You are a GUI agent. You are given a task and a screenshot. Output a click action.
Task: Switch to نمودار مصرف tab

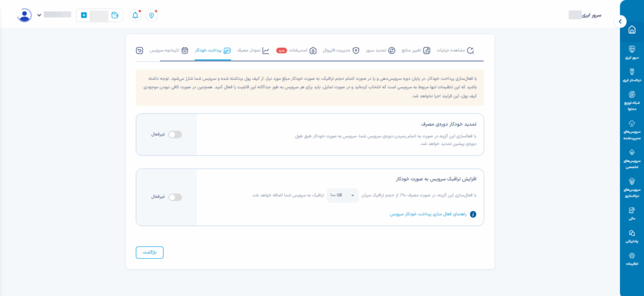coord(253,50)
